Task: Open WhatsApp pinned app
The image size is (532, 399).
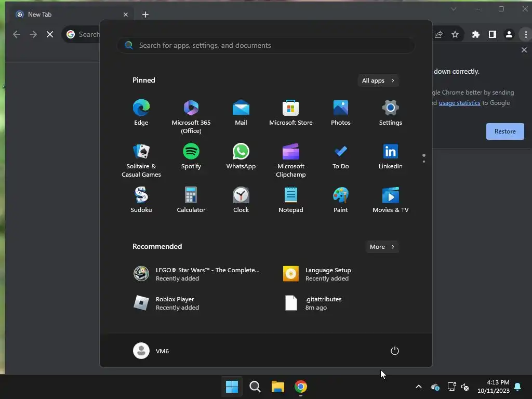Action: [241, 156]
